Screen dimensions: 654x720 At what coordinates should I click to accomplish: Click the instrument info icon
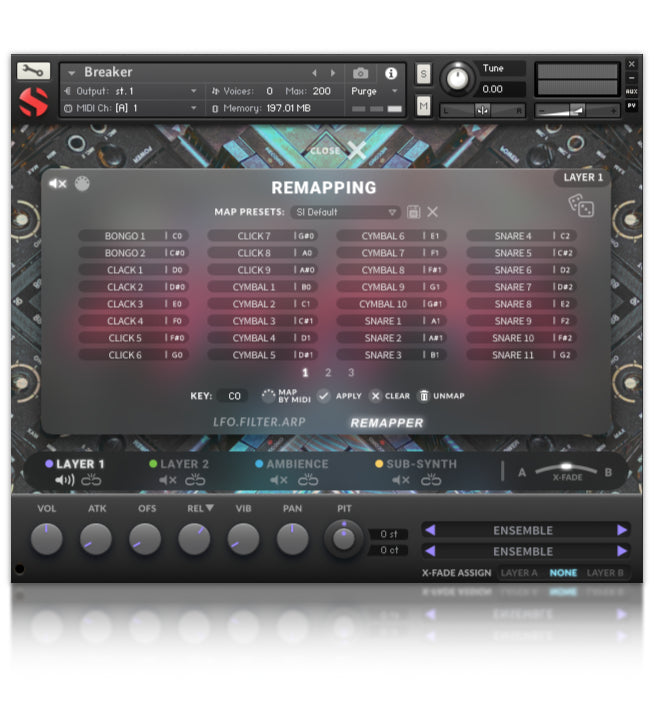click(x=390, y=73)
